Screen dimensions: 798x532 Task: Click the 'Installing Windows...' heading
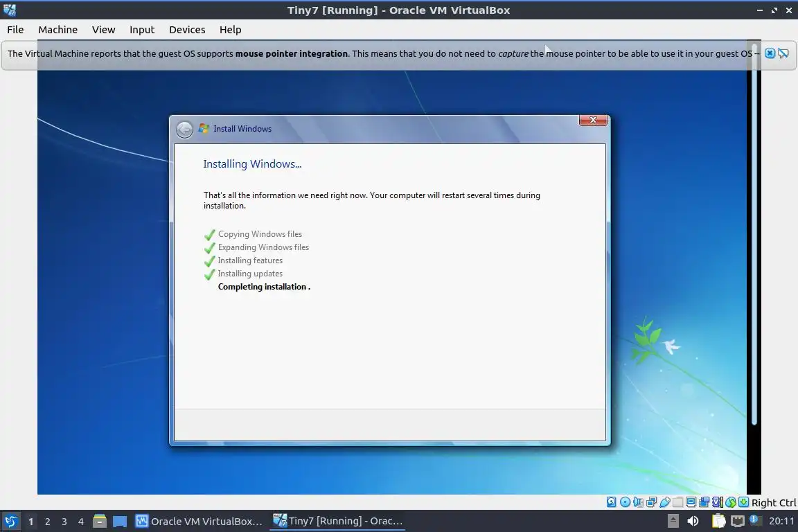pyautogui.click(x=252, y=164)
